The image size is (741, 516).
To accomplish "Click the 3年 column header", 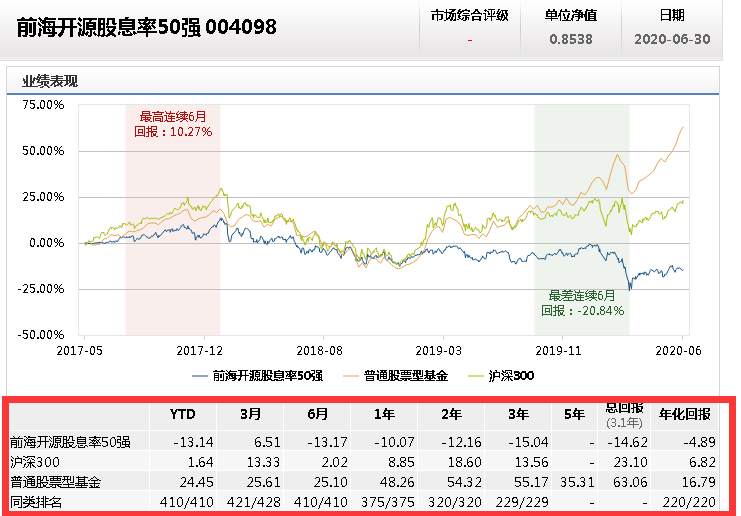I will [x=518, y=415].
